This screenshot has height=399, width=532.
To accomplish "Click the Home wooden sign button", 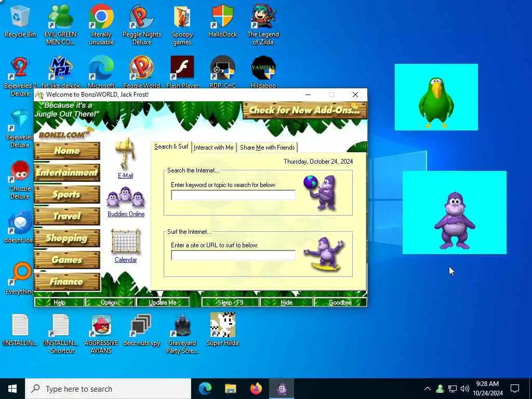I will point(67,151).
